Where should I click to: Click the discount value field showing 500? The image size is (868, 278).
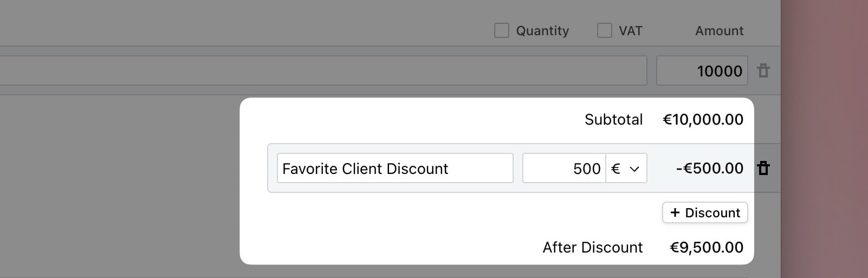click(x=563, y=169)
